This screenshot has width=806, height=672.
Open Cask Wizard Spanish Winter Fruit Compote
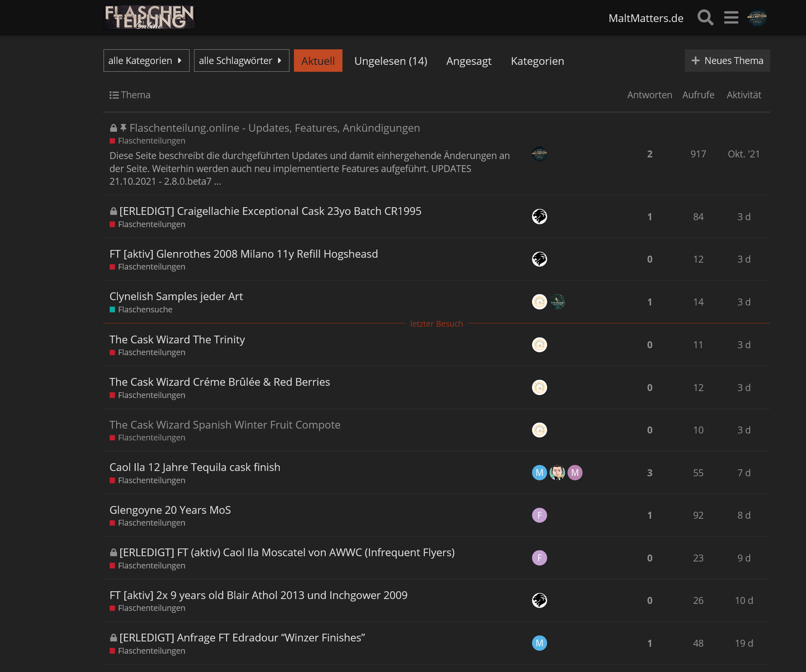tap(225, 425)
